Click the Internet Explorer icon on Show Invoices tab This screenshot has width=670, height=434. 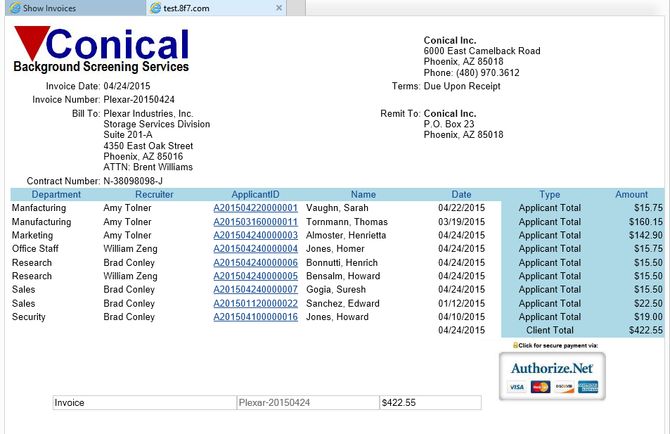pyautogui.click(x=15, y=8)
